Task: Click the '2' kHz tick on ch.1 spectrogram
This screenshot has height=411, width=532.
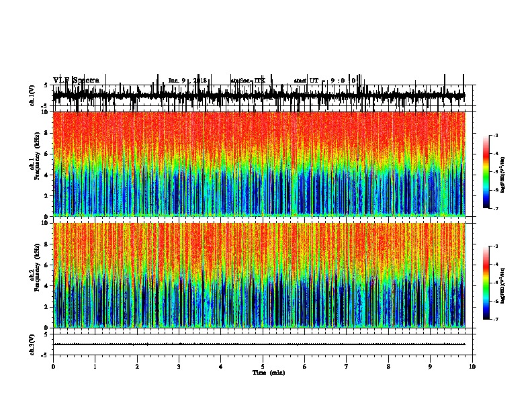Action: click(47, 196)
